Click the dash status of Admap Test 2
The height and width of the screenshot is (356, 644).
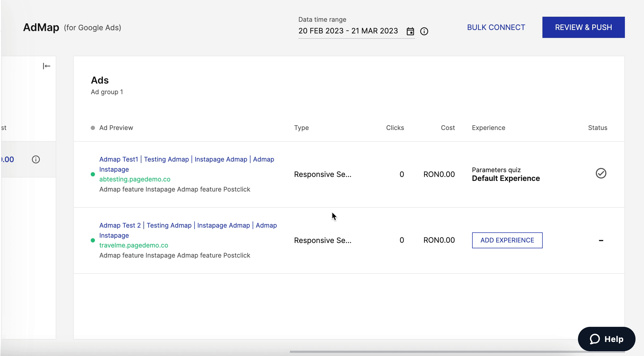coord(601,240)
